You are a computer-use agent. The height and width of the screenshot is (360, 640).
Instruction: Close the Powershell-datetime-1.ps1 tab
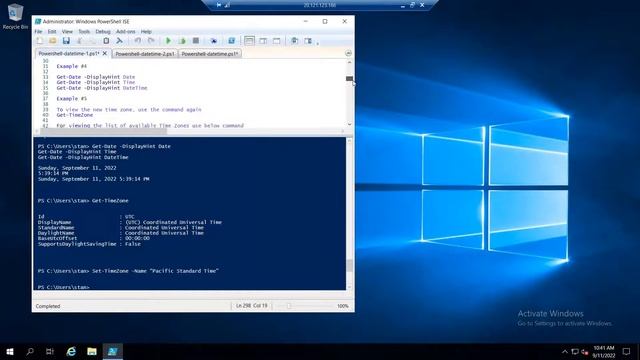tap(105, 53)
